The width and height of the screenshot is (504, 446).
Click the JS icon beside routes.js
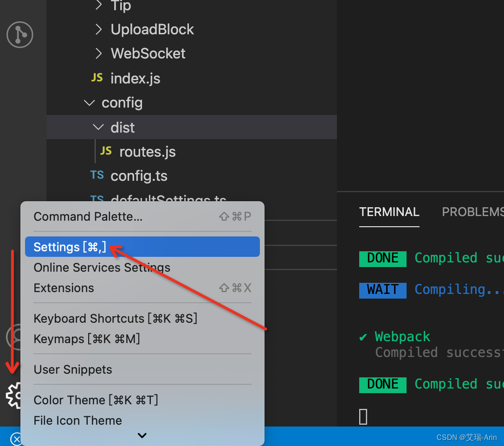coord(106,151)
